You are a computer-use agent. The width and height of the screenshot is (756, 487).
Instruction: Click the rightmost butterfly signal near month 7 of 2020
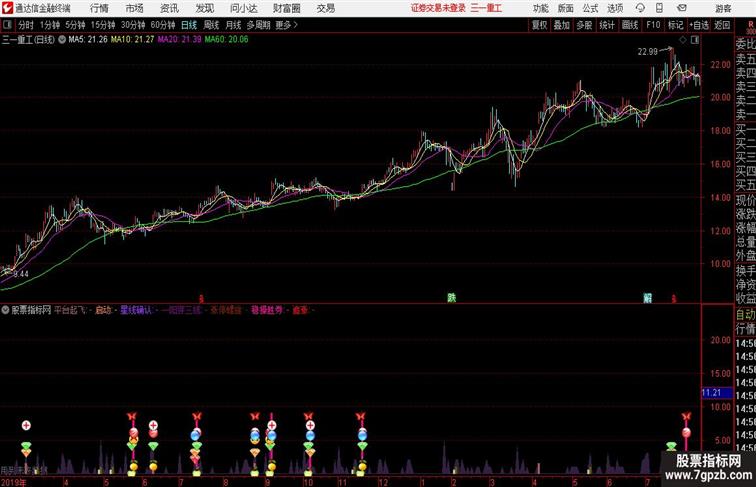(686, 416)
